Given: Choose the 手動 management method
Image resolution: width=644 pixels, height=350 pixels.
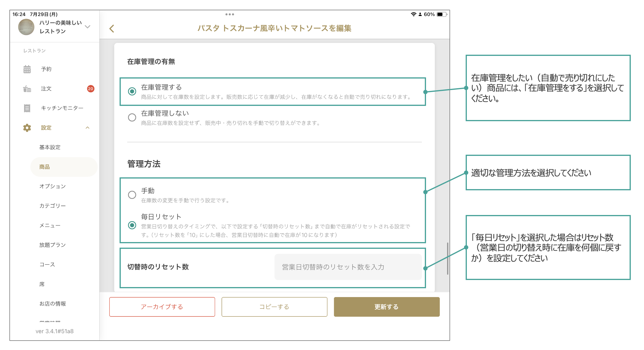Looking at the screenshot, I should point(132,195).
